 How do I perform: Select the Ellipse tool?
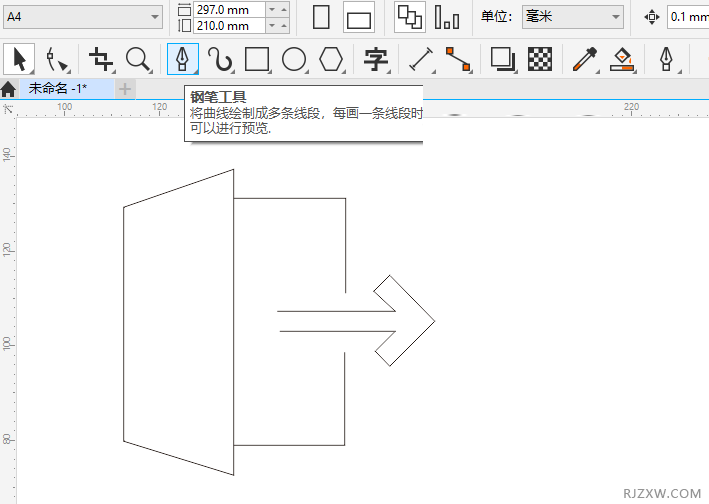[294, 60]
